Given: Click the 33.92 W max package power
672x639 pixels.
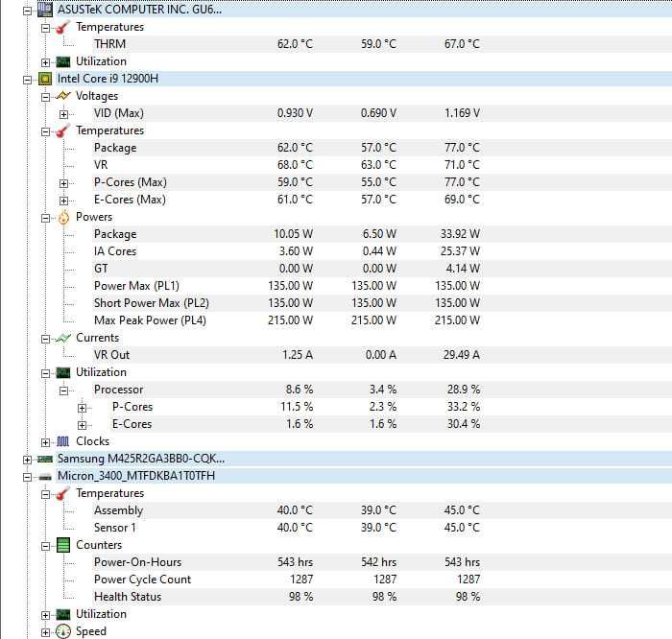Looking at the screenshot, I should click(x=460, y=234).
